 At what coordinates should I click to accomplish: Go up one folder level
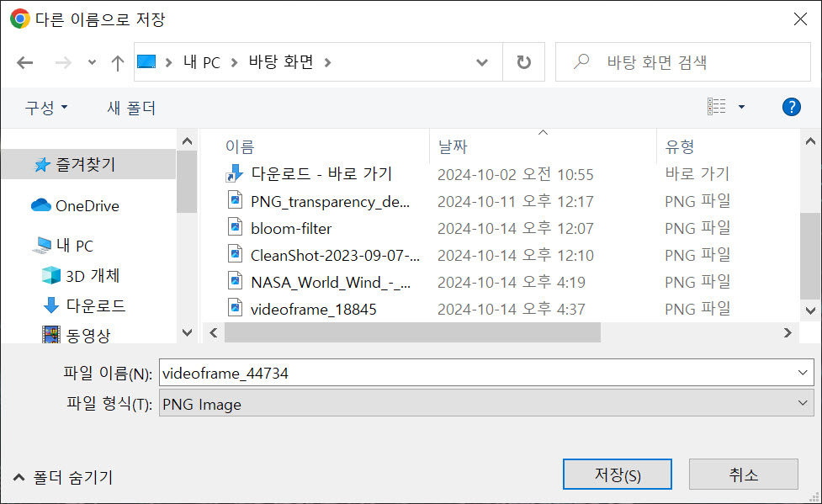tap(118, 63)
